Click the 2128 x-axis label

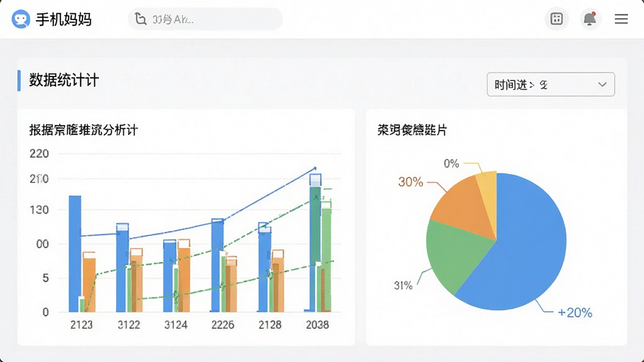270,325
